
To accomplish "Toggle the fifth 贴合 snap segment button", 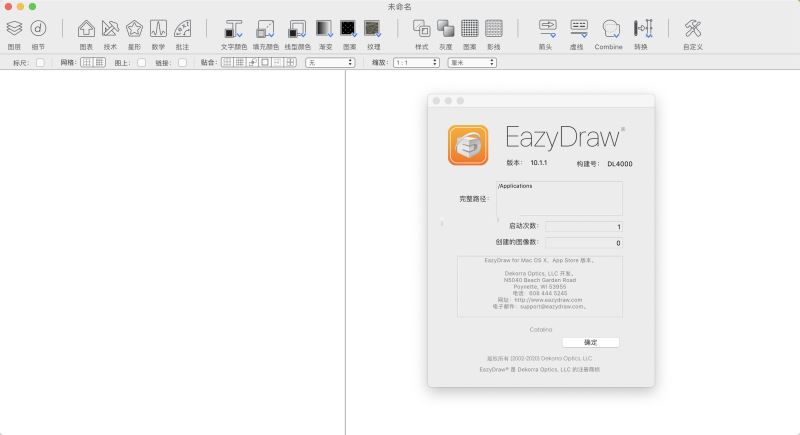I will click(278, 63).
